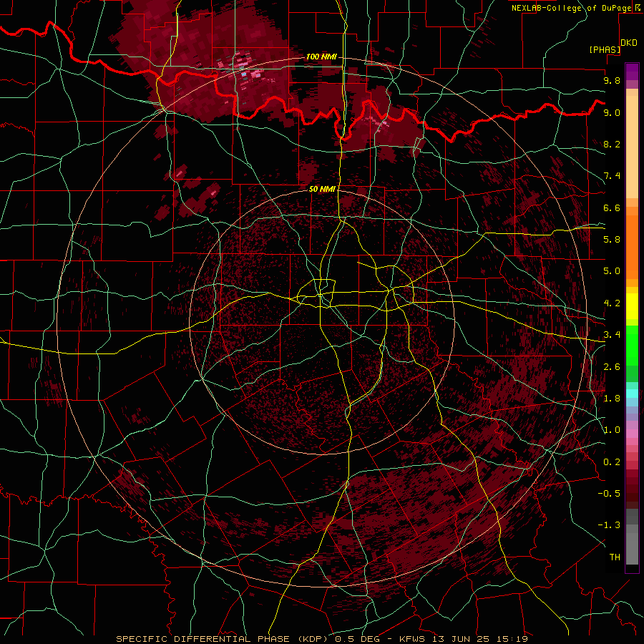The image size is (644, 644).
Task: Select the 6.6 value on color scale
Action: [612, 208]
